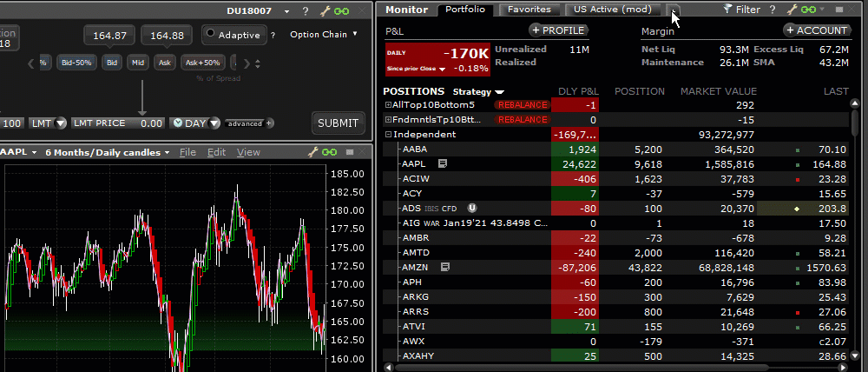Click SUBMIT order button

(x=338, y=123)
